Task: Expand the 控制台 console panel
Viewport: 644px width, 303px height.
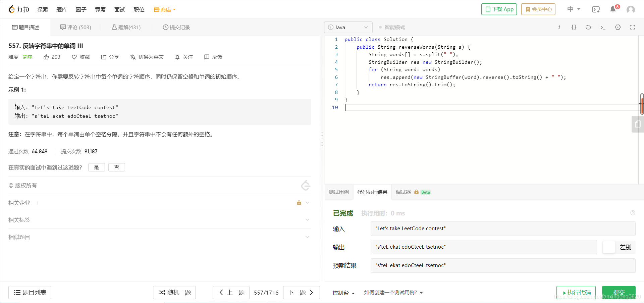Action: pyautogui.click(x=343, y=293)
